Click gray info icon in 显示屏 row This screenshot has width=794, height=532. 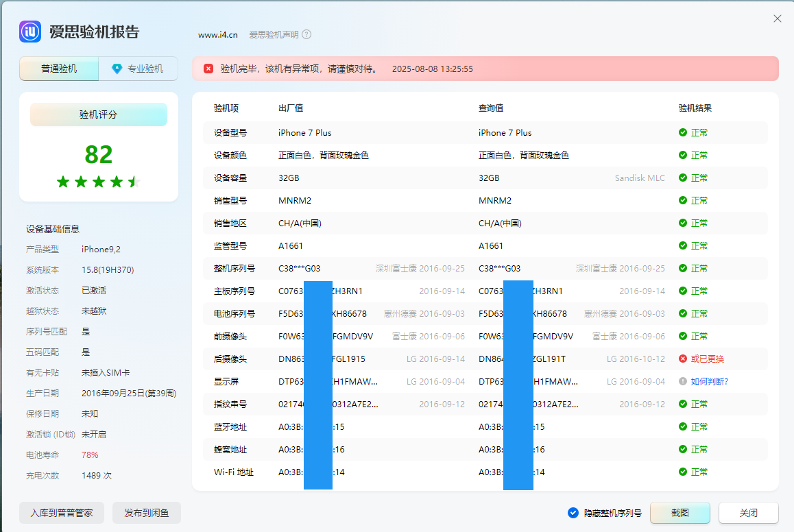(683, 381)
